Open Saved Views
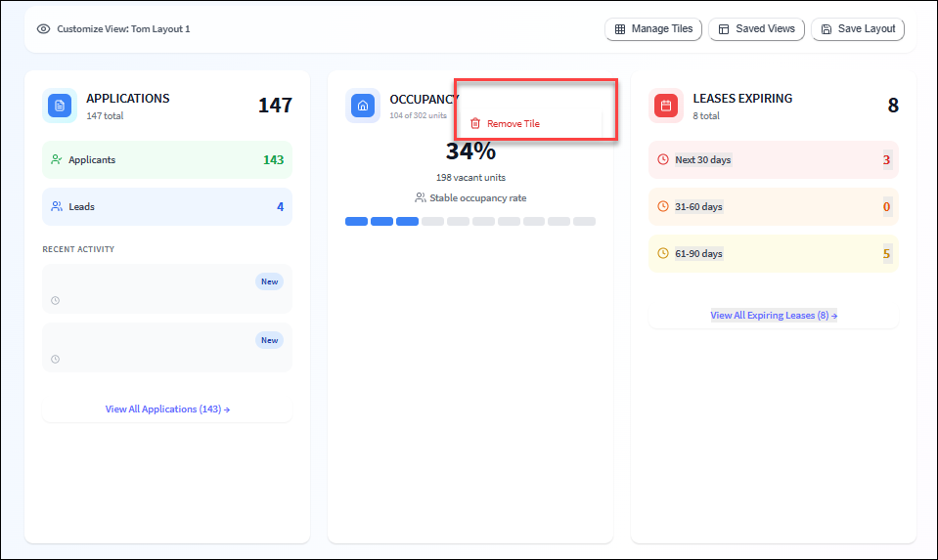 pyautogui.click(x=756, y=29)
